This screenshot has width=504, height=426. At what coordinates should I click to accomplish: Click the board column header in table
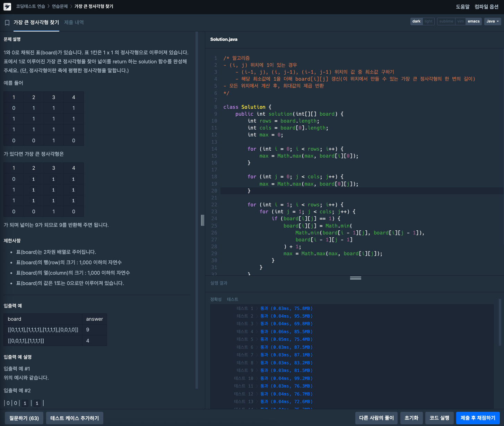pos(43,319)
